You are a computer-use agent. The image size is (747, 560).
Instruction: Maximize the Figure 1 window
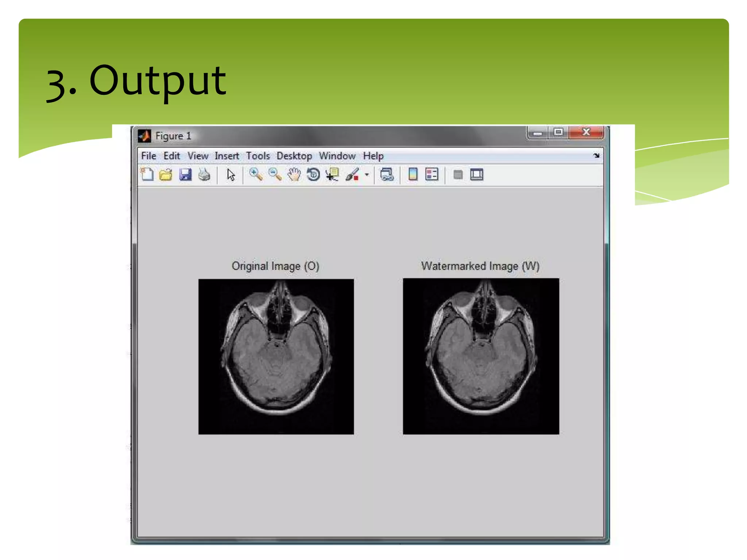(x=558, y=132)
